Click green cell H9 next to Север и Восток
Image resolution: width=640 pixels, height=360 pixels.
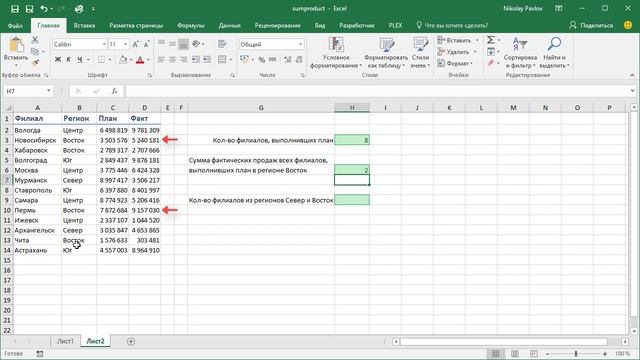click(352, 200)
